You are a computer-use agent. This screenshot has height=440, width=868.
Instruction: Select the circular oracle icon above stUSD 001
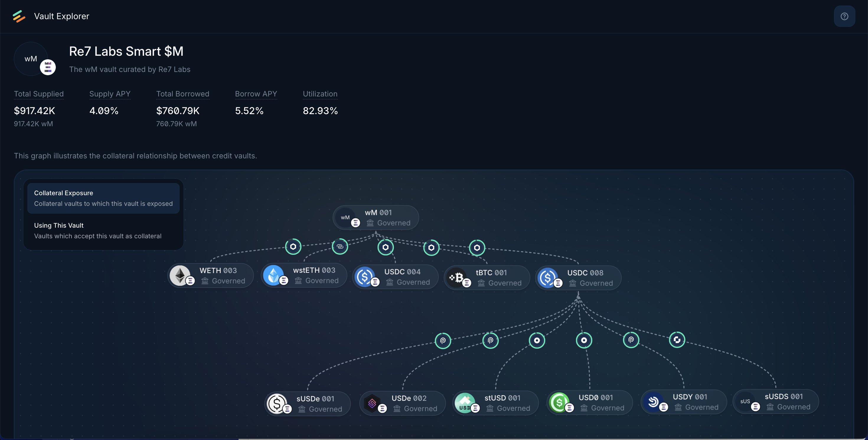tap(537, 340)
